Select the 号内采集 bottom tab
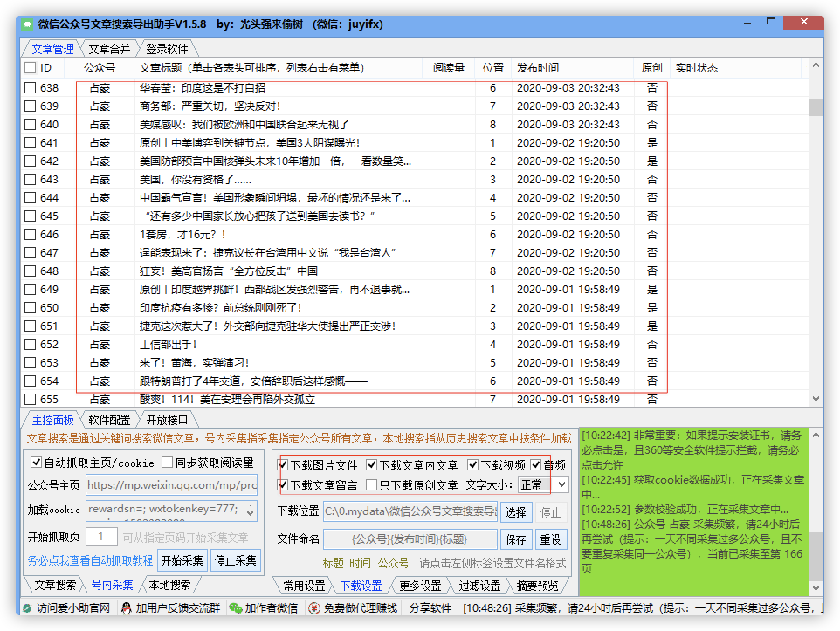The height and width of the screenshot is (631, 840). pyautogui.click(x=112, y=585)
